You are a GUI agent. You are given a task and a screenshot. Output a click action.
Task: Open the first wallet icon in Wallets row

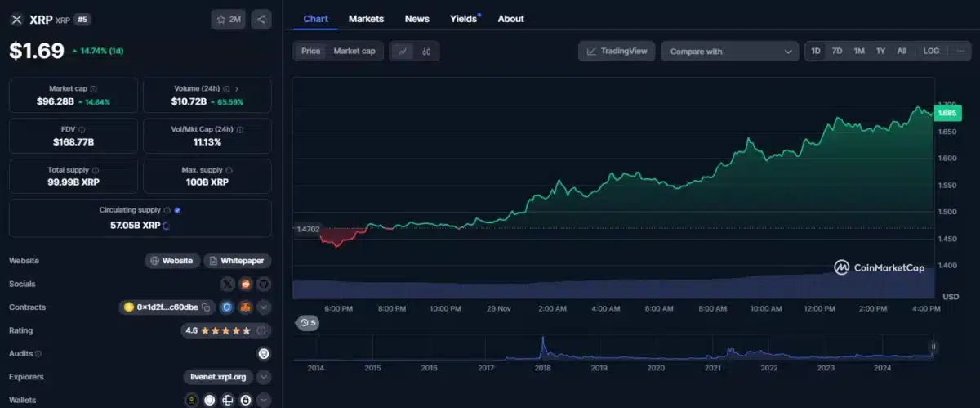[192, 401]
